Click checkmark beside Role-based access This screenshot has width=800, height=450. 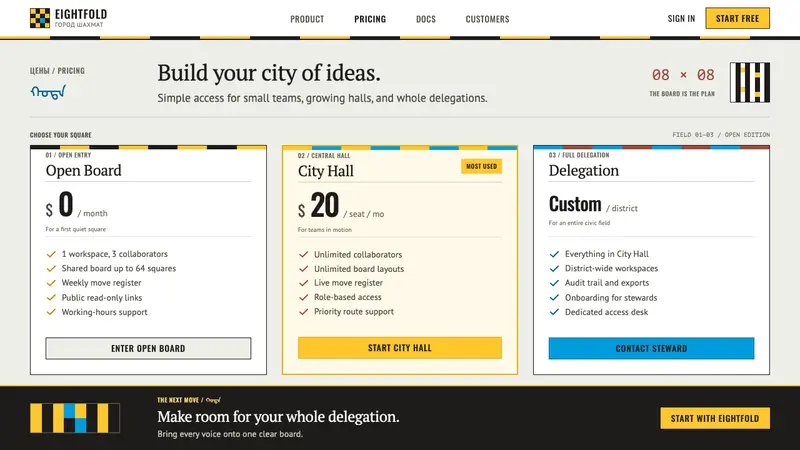(x=304, y=297)
